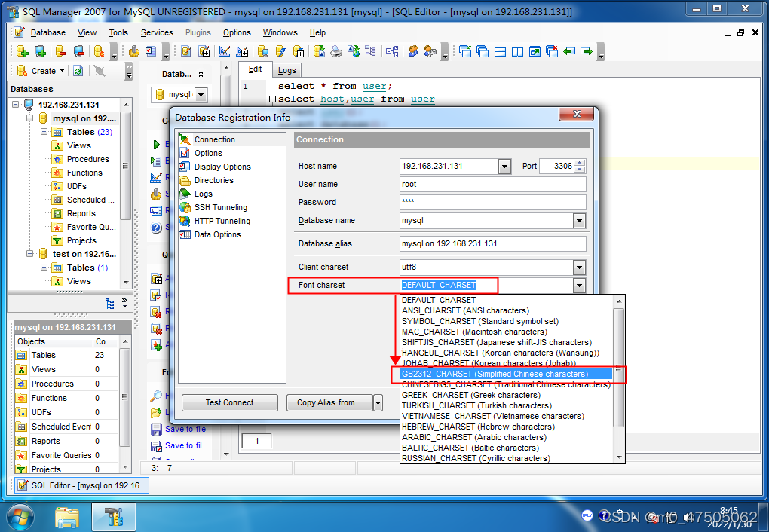
Task: Open the SQL Editor pencil toolbar icon
Action: (186, 51)
